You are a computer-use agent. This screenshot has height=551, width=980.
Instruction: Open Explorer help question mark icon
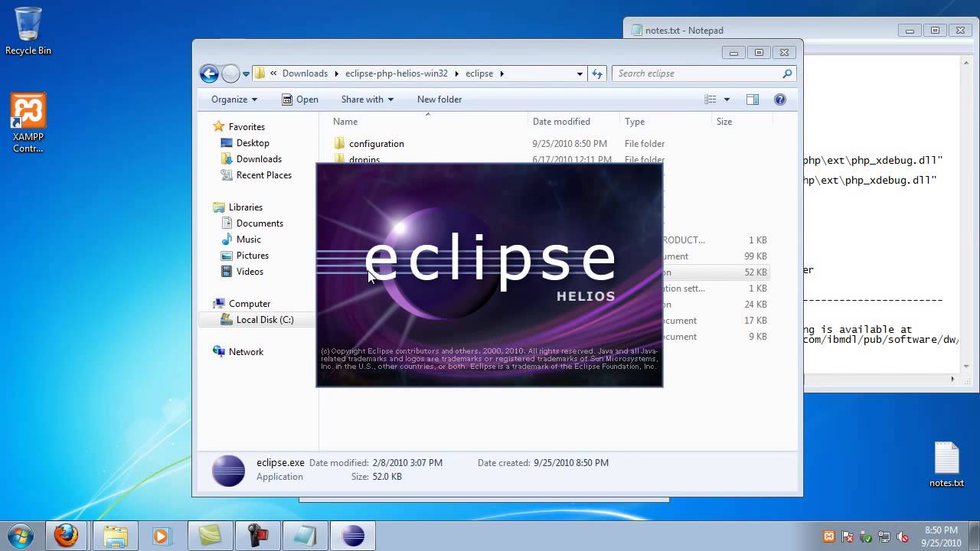(780, 99)
